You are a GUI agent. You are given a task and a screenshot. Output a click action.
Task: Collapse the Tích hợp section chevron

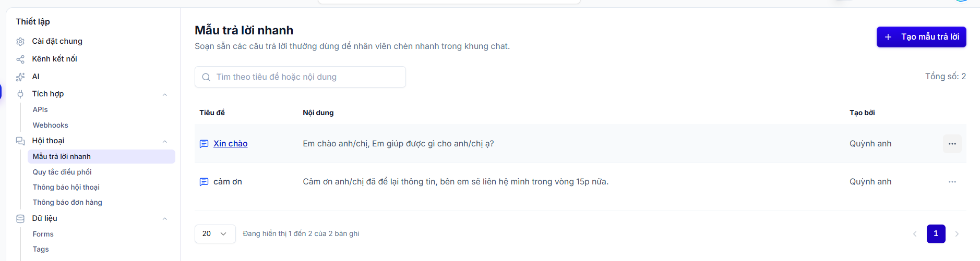pyautogui.click(x=165, y=94)
